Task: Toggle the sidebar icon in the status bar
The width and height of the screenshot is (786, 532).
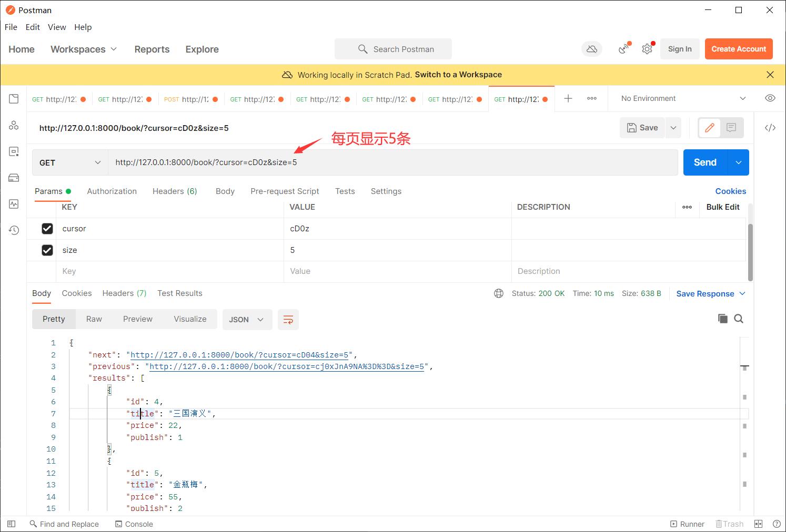Action: pos(11,524)
